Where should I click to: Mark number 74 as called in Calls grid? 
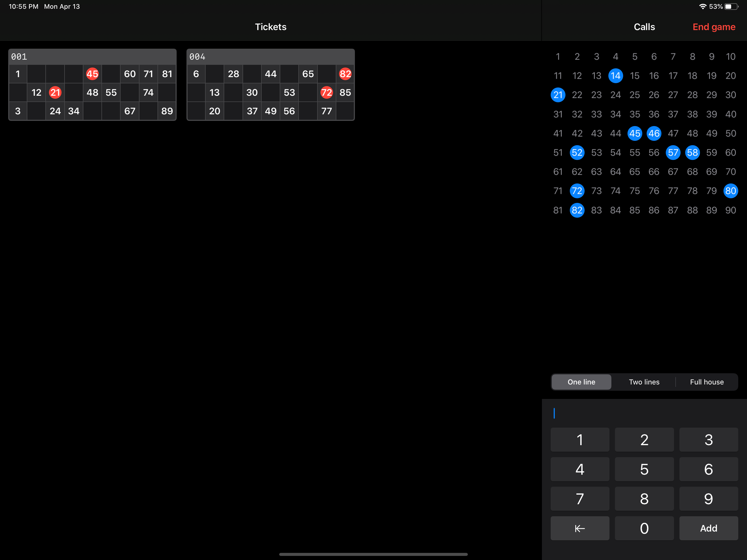tap(616, 191)
